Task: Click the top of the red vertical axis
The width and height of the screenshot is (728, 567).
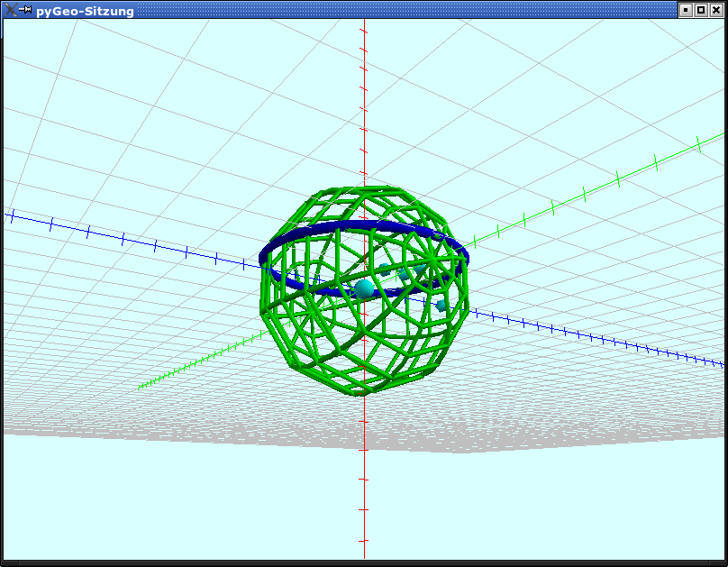Action: point(364,23)
